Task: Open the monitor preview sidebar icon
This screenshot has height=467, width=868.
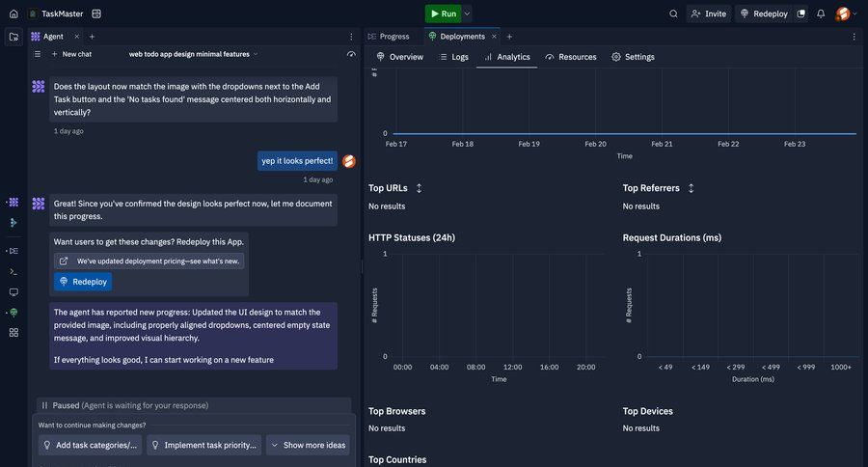Action: (14, 292)
